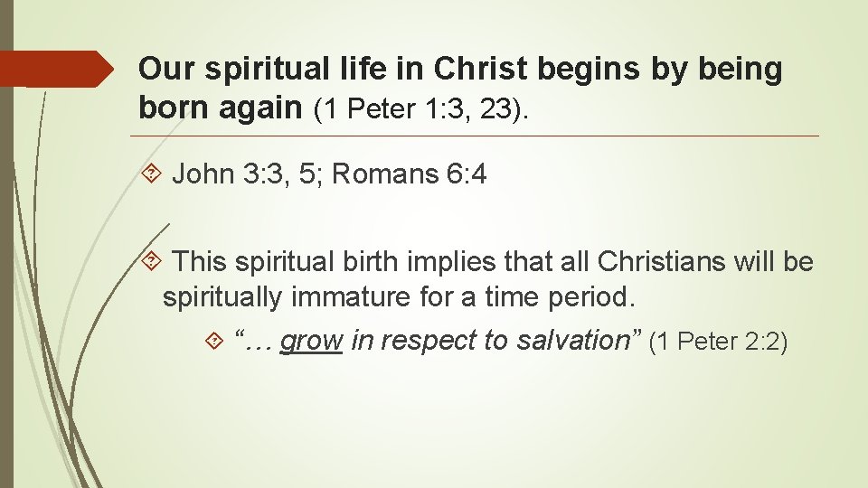Click the word "Christians" in the second bullet
Image resolution: width=868 pixels, height=488 pixels.
pyautogui.click(x=661, y=261)
